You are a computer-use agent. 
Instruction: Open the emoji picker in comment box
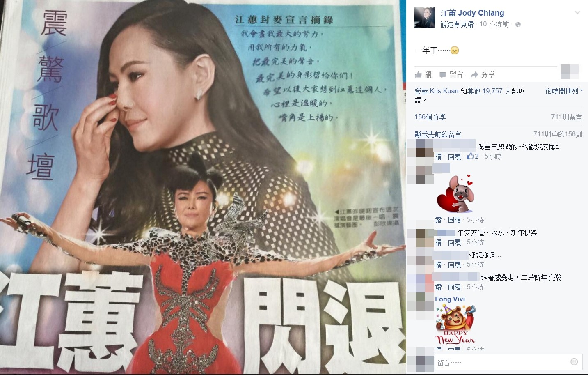click(x=574, y=362)
